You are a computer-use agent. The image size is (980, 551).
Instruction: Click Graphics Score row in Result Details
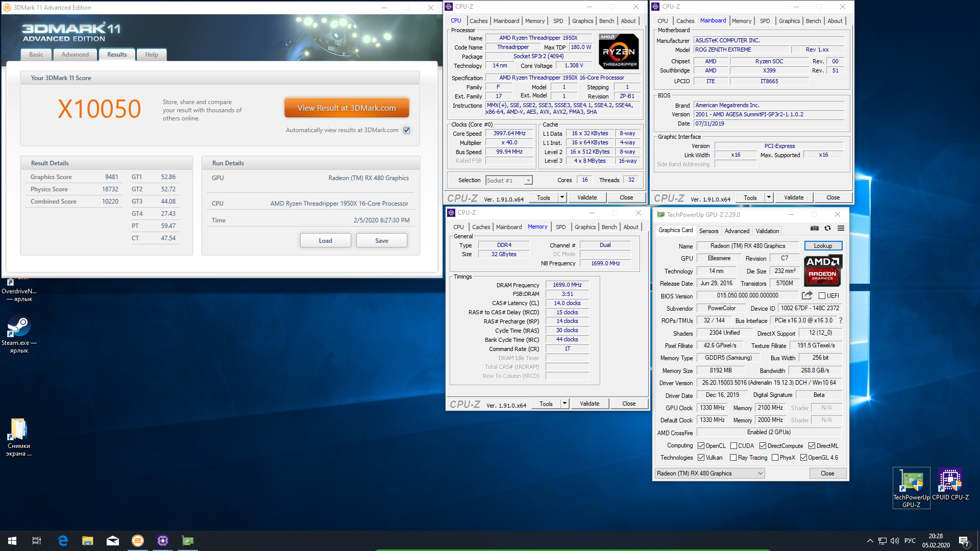[x=75, y=177]
